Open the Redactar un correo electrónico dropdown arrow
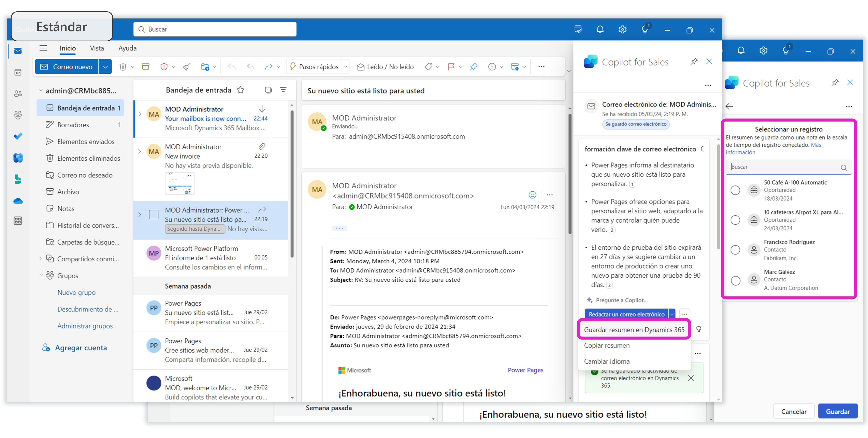The width and height of the screenshot is (868, 438). tap(671, 314)
